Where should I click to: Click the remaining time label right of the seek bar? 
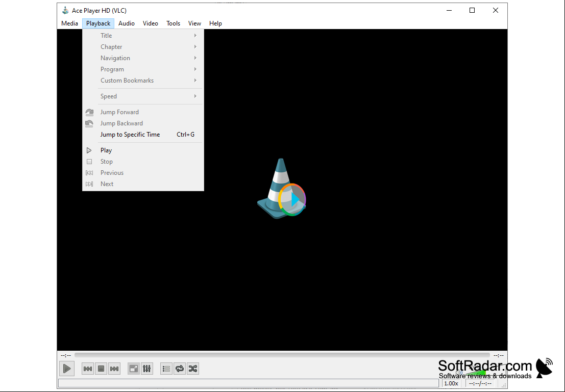(498, 355)
